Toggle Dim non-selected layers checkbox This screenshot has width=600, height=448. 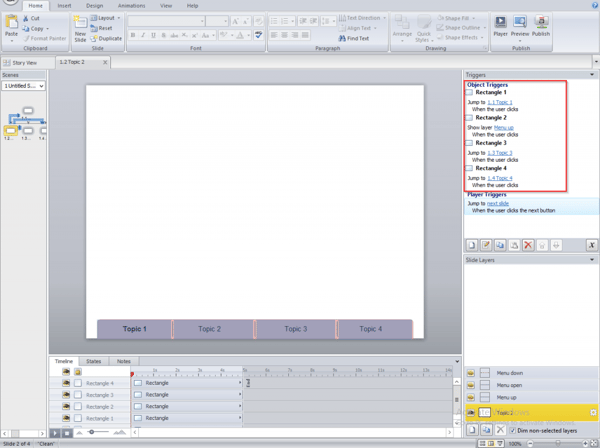pyautogui.click(x=513, y=431)
